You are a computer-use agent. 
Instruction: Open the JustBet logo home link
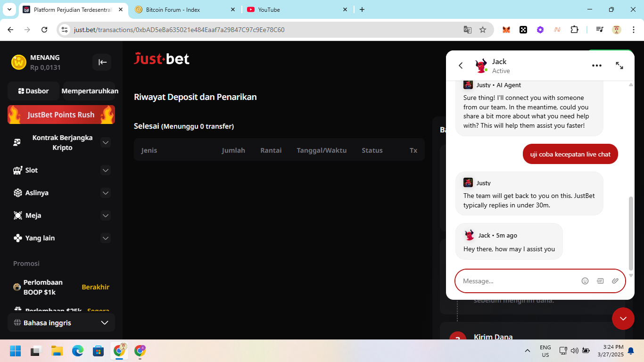[162, 58]
